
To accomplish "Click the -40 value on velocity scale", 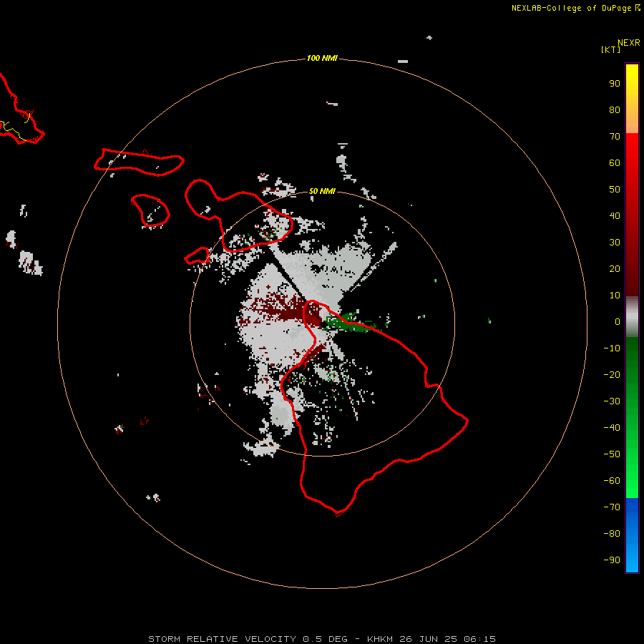I will [x=612, y=428].
